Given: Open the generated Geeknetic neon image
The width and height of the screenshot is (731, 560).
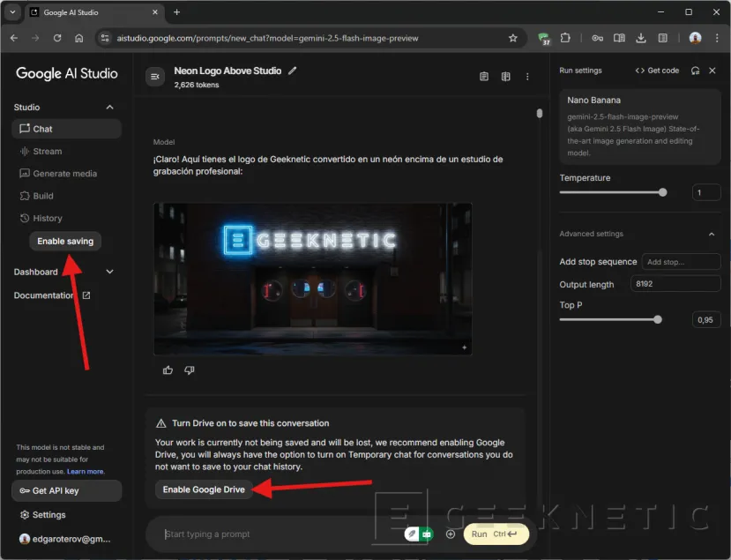Looking at the screenshot, I should tap(313, 279).
